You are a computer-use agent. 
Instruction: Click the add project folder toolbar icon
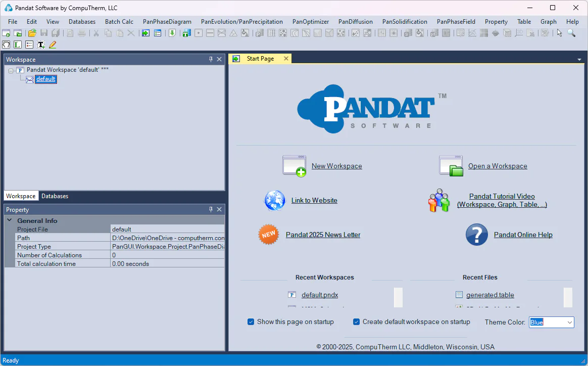point(18,33)
